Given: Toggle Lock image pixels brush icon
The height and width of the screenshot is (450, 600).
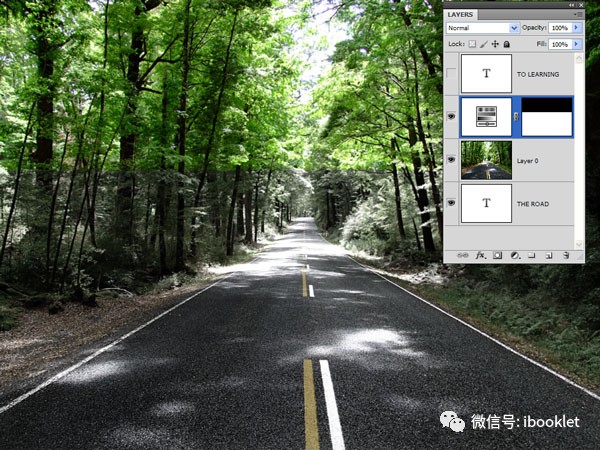Looking at the screenshot, I should coord(484,44).
